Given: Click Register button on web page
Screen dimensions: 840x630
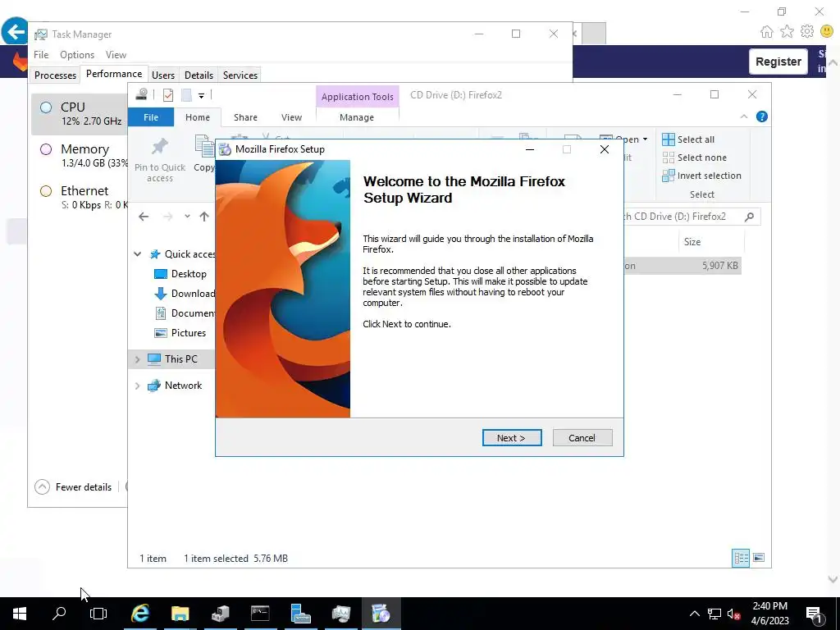Looking at the screenshot, I should click(x=778, y=62).
